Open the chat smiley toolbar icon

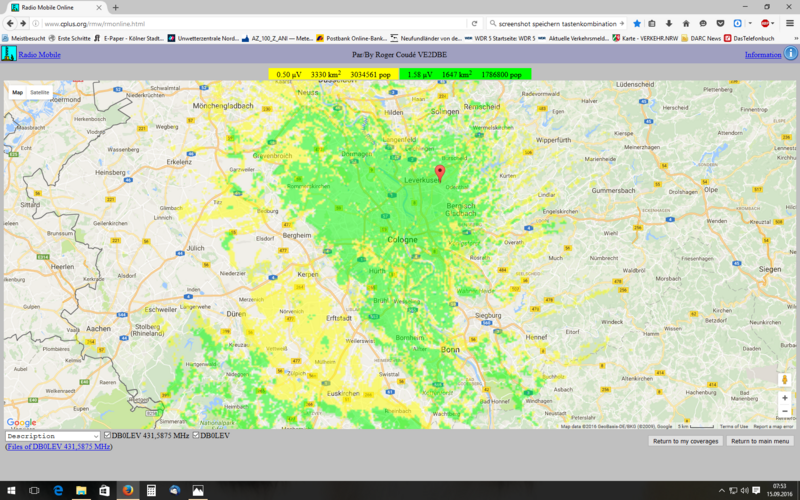(703, 23)
